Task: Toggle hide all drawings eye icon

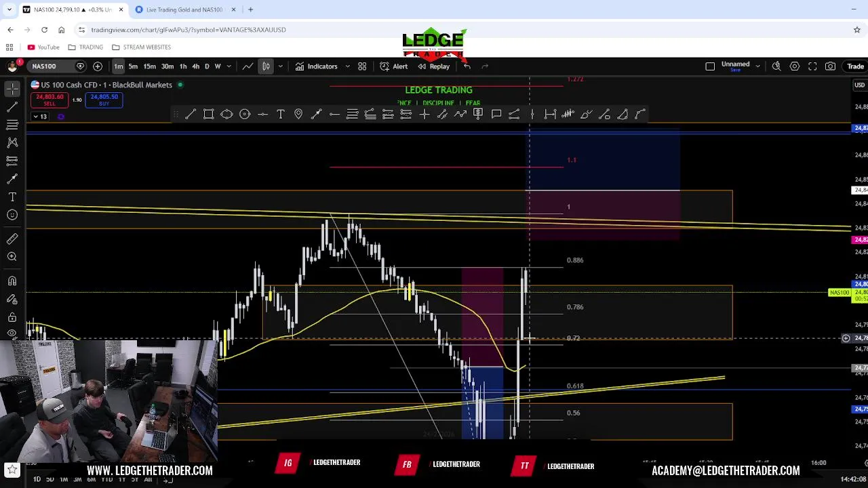Action: 12,333
